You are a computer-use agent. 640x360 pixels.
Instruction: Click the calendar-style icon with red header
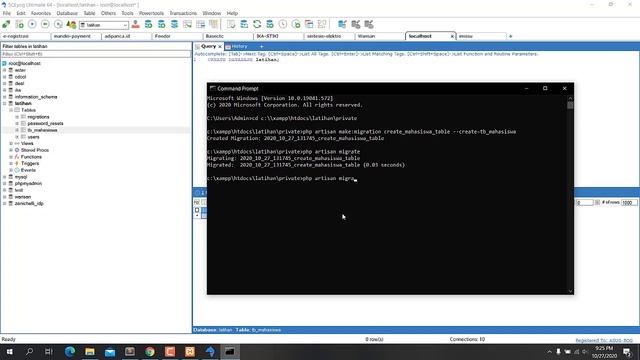[x=309, y=24]
